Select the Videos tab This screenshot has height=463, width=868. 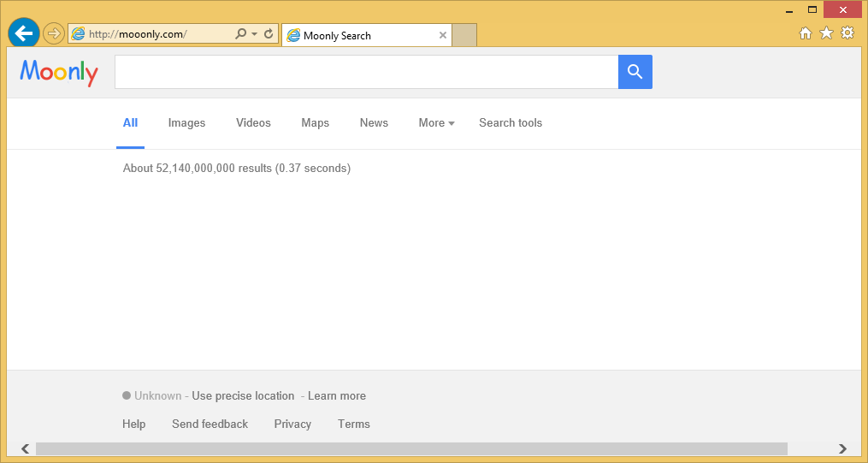click(253, 123)
